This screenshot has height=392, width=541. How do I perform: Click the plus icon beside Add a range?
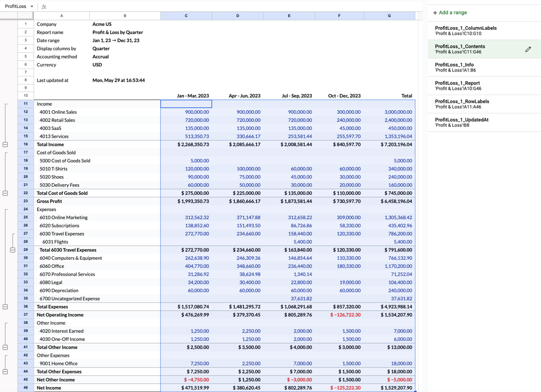pos(435,13)
